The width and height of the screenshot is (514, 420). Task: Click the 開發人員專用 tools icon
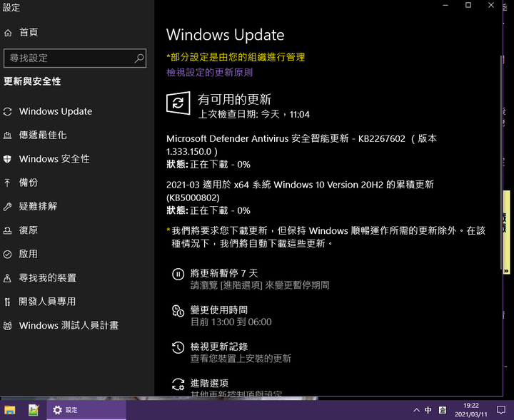pos(8,302)
